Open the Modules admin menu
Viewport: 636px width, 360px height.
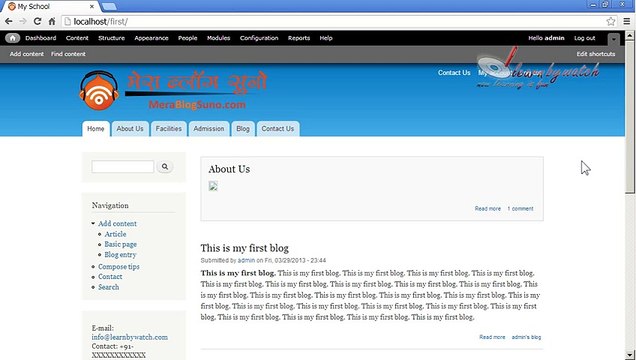(218, 38)
